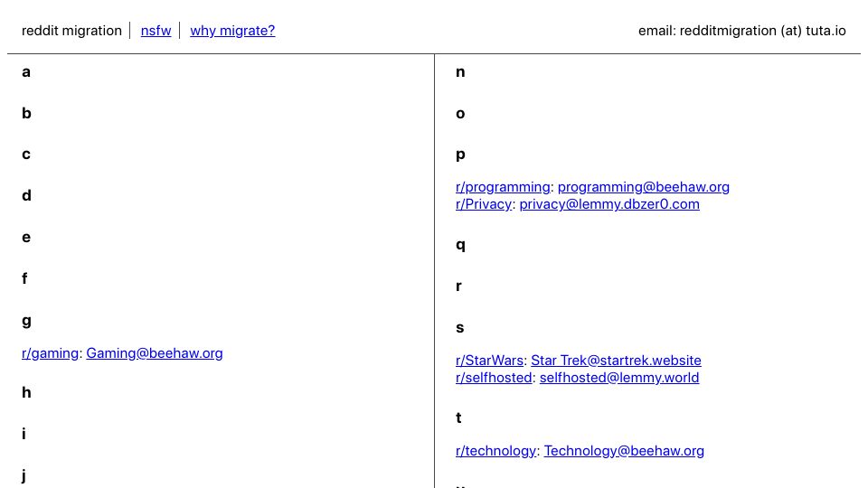Click the letter 'e' section heading
This screenshot has height=488, width=868.
pos(26,238)
